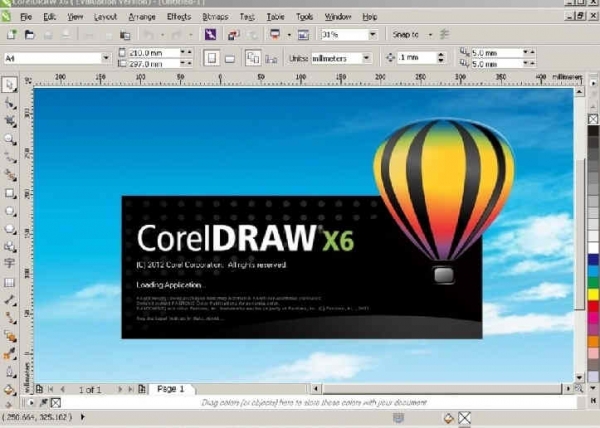Select the Table tool
Viewport: 600px width, 428px height.
[10, 283]
